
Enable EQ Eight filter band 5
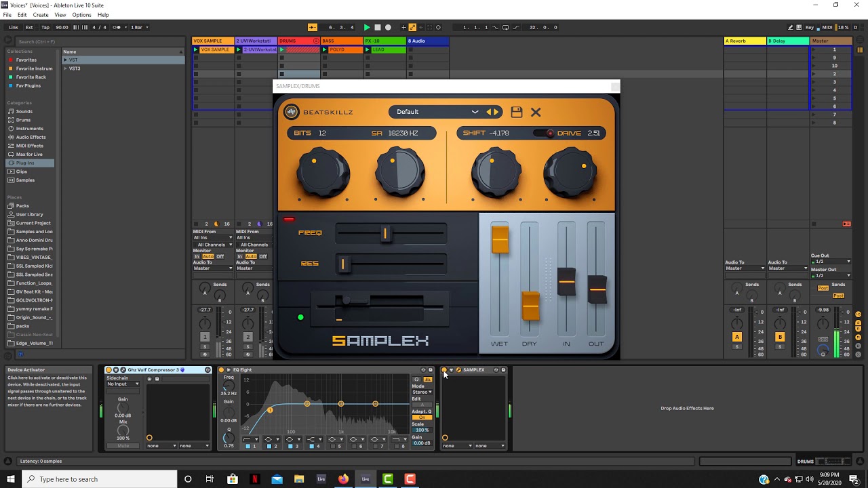tap(333, 446)
